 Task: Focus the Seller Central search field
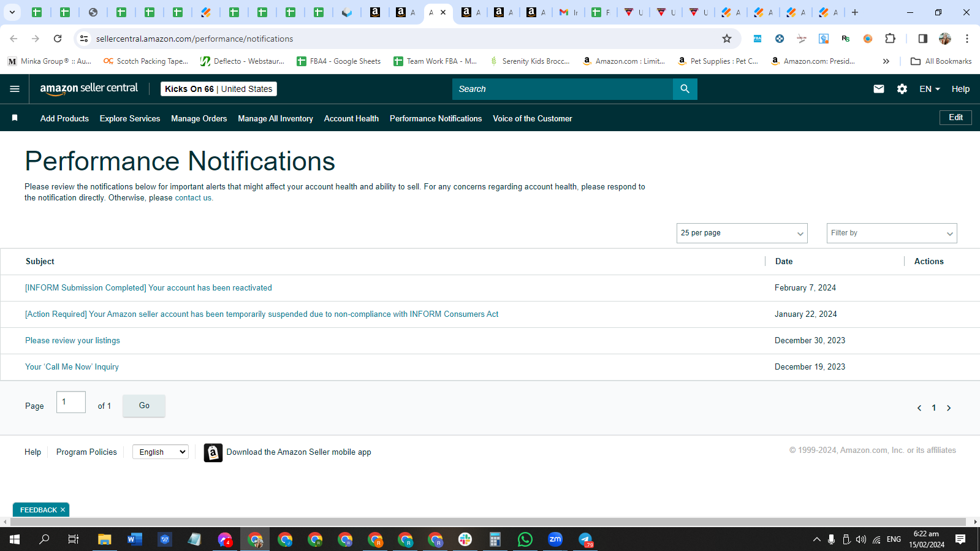563,89
